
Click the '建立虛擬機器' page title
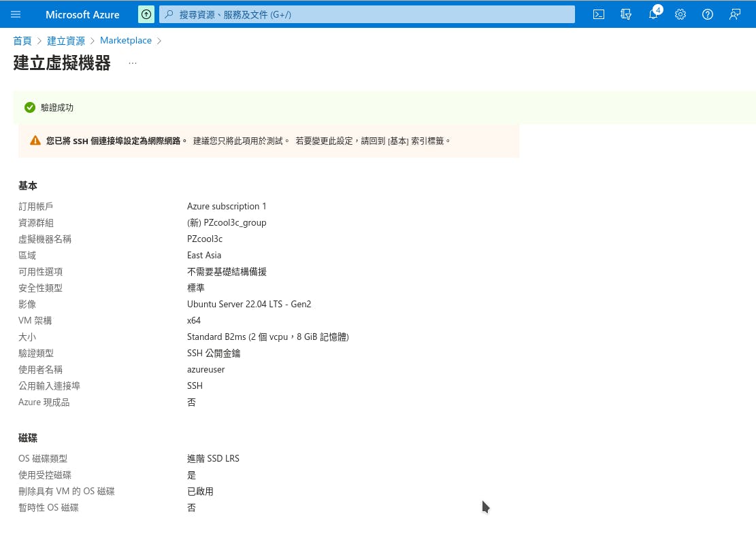(62, 63)
